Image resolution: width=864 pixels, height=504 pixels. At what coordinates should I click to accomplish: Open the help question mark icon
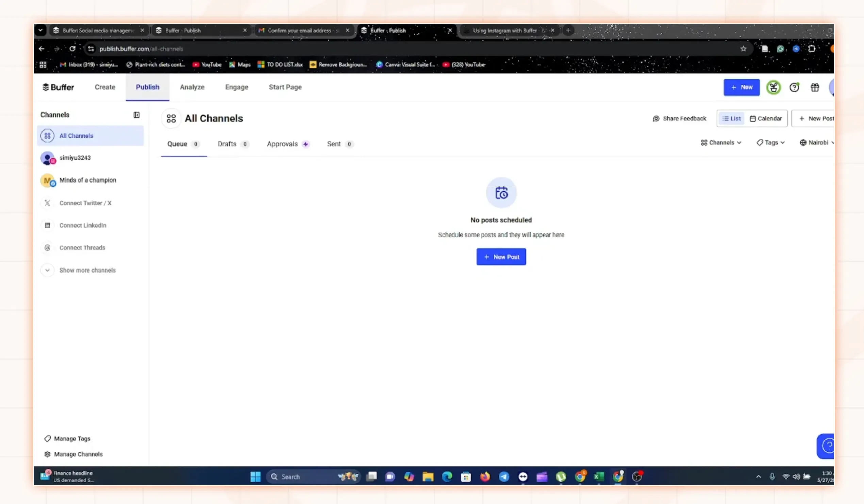click(794, 88)
